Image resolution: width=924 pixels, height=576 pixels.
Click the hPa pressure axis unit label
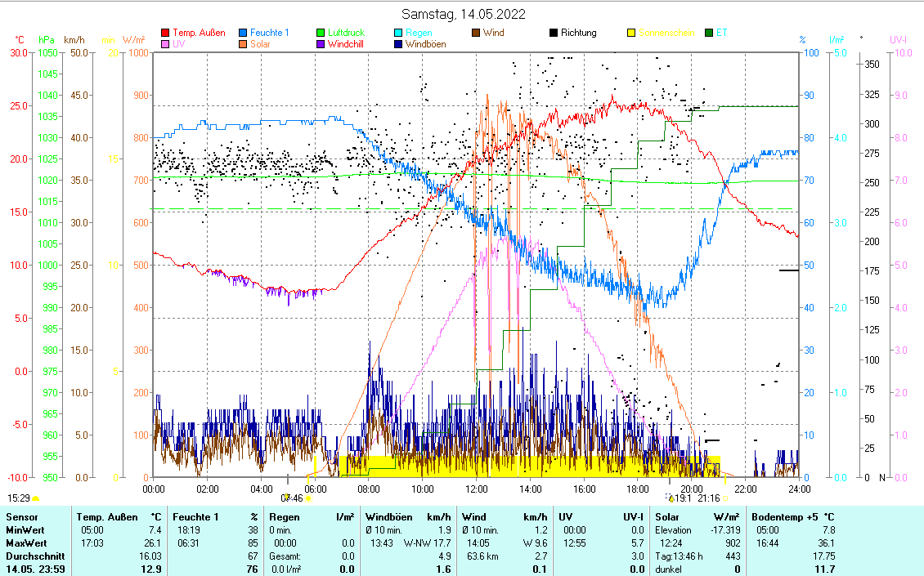47,40
